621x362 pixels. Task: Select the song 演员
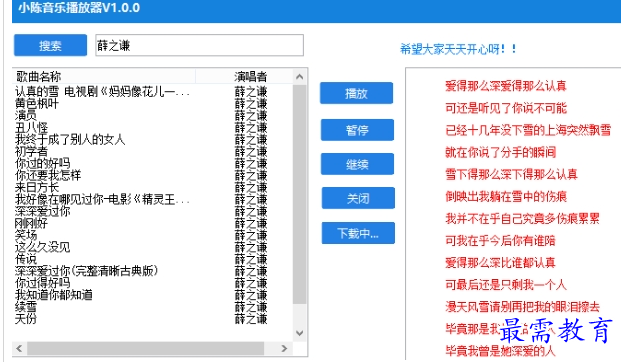pyautogui.click(x=26, y=116)
